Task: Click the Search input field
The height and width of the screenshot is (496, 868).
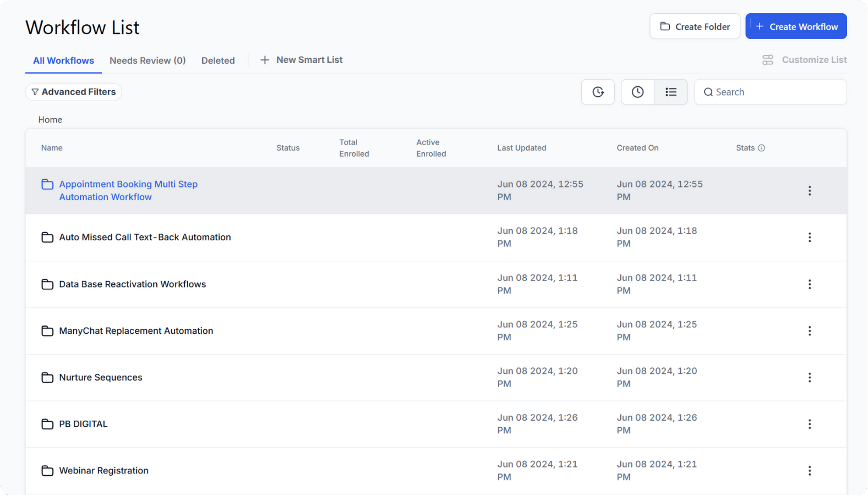Action: coord(776,92)
